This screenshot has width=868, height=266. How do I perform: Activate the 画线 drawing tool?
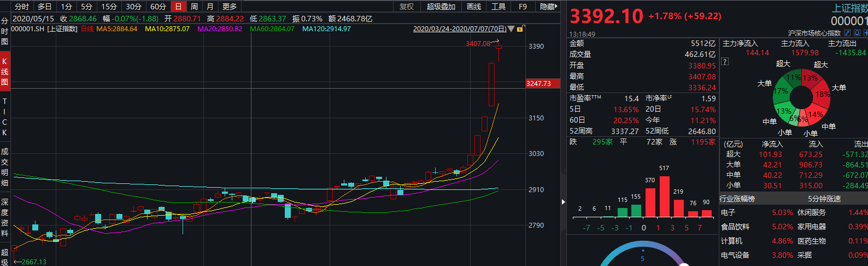pyautogui.click(x=474, y=7)
